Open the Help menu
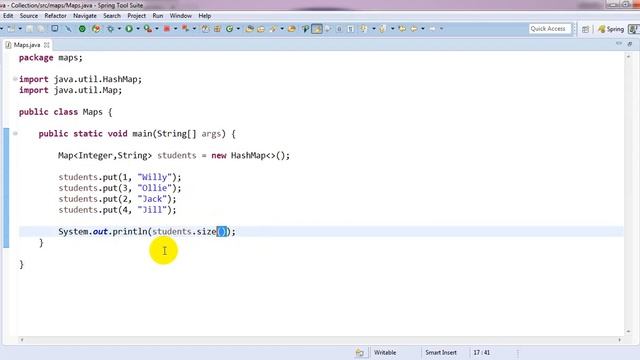 tap(204, 16)
